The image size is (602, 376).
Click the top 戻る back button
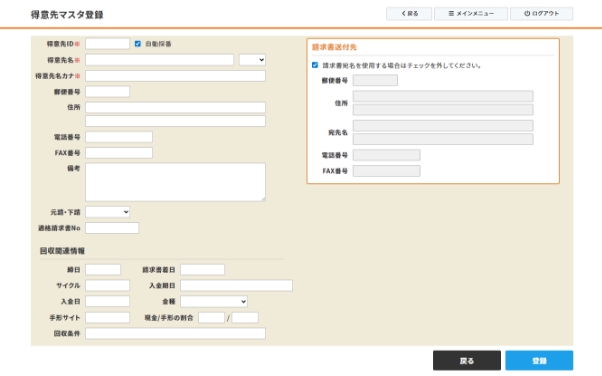[409, 13]
